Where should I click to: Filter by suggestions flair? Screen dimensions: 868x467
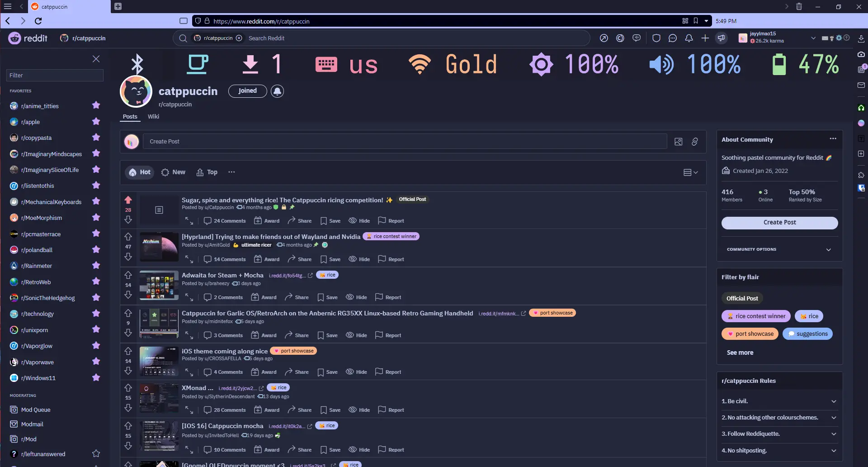click(x=807, y=334)
